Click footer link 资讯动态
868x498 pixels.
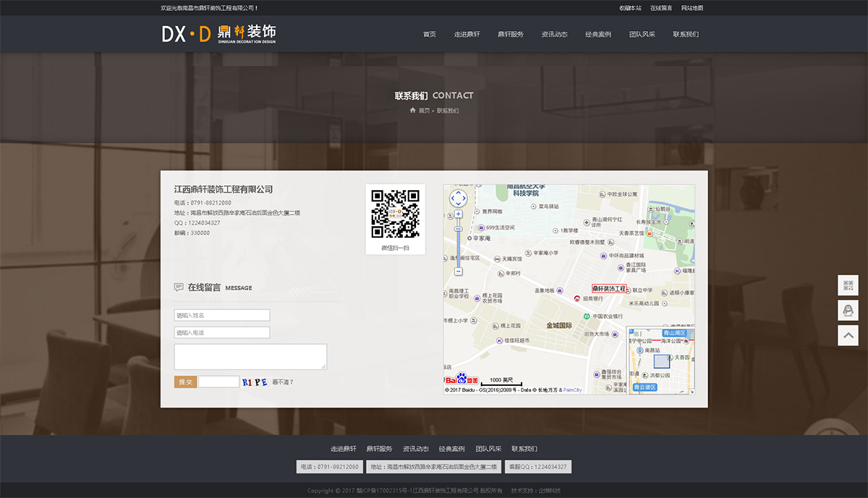tap(416, 449)
